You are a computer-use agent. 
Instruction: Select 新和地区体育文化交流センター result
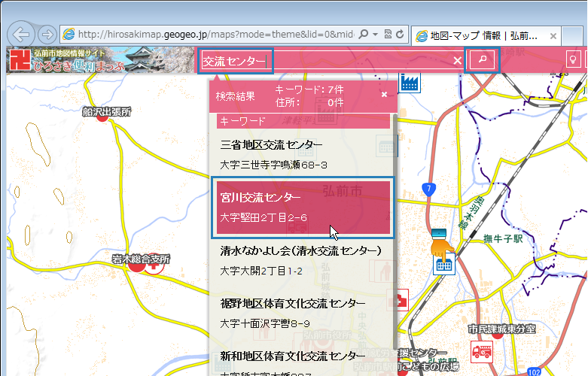pyautogui.click(x=293, y=356)
